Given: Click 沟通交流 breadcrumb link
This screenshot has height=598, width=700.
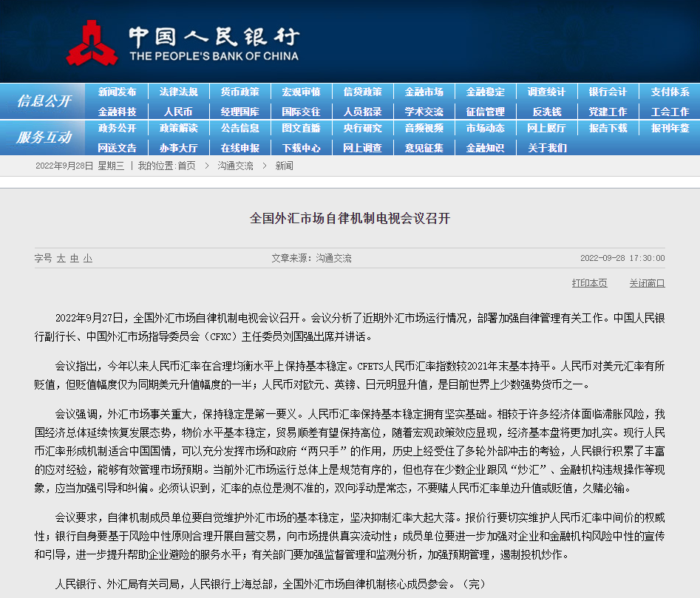Looking at the screenshot, I should pos(235,166).
